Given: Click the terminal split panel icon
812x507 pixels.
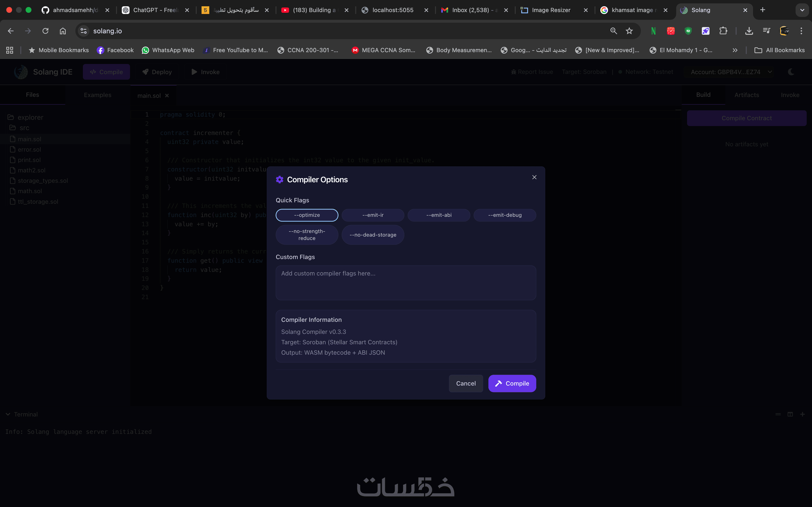Looking at the screenshot, I should (790, 415).
